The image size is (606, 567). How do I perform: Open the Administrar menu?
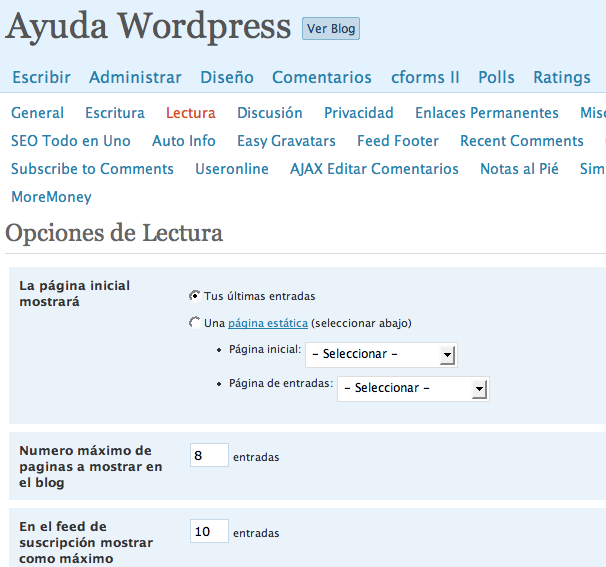click(135, 77)
